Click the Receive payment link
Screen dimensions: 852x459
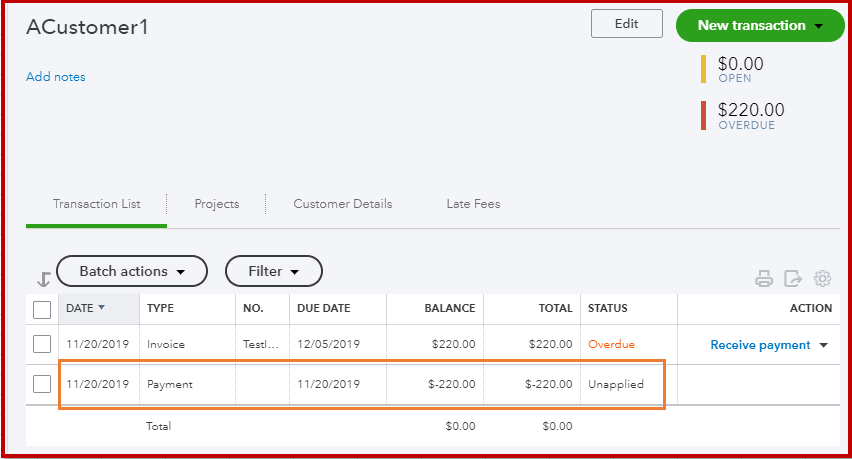coord(760,345)
